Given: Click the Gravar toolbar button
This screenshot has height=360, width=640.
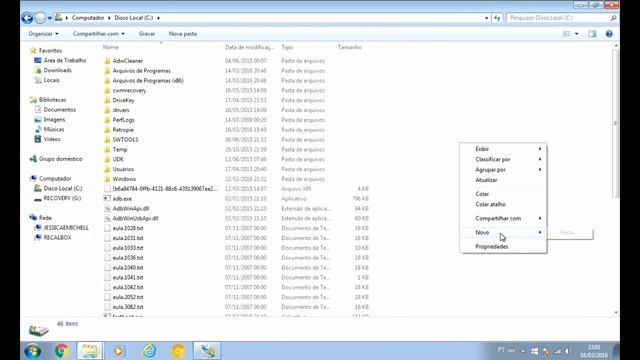Looking at the screenshot, I should 147,34.
